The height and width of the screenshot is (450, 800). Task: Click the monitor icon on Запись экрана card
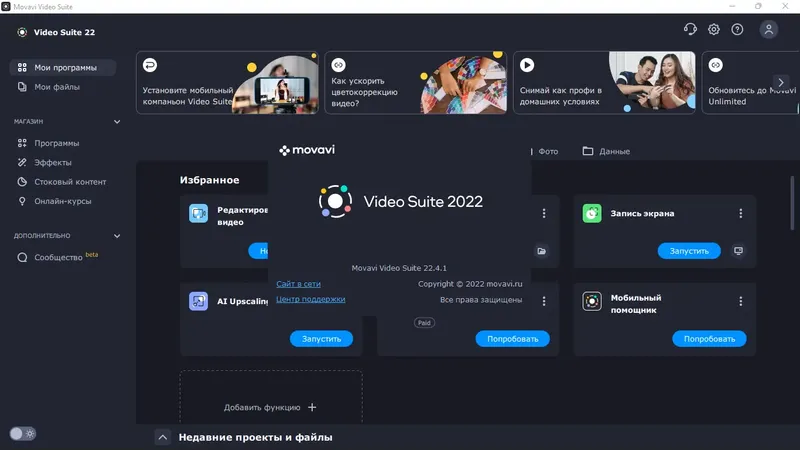(x=738, y=251)
